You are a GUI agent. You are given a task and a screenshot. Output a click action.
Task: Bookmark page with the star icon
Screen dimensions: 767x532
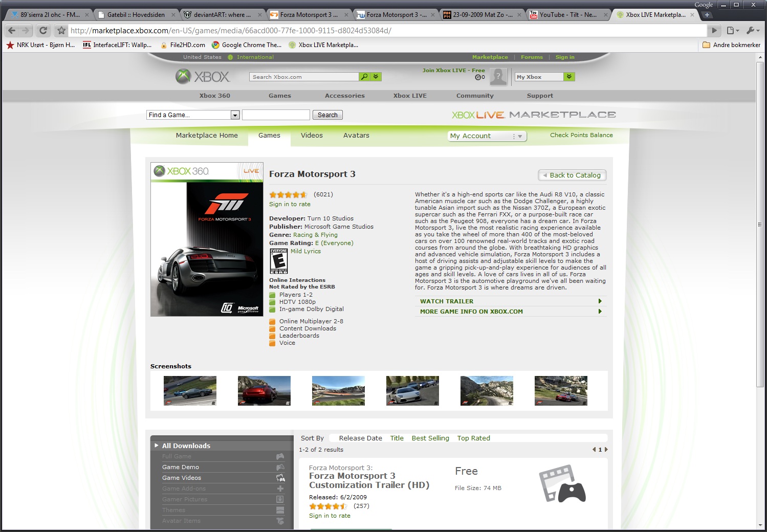point(61,30)
